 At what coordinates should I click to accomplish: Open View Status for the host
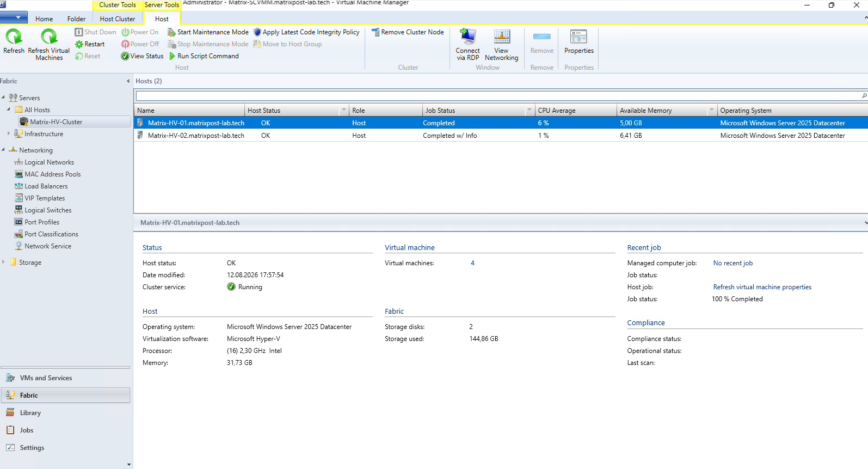point(142,56)
